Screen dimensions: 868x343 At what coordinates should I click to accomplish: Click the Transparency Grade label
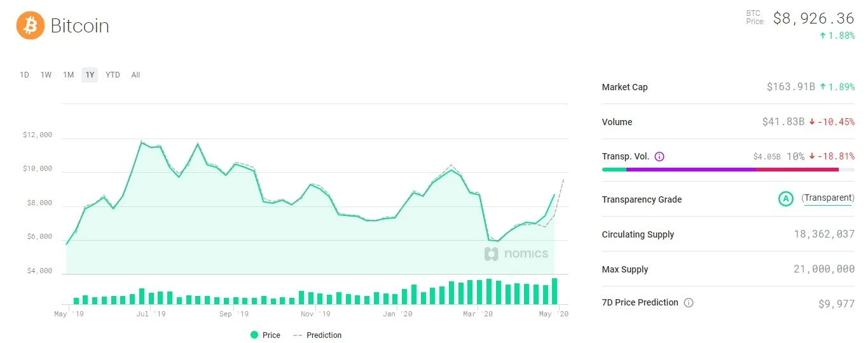(642, 199)
